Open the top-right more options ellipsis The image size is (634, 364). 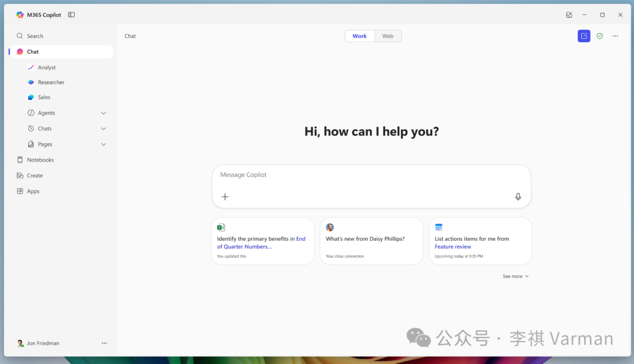point(615,36)
